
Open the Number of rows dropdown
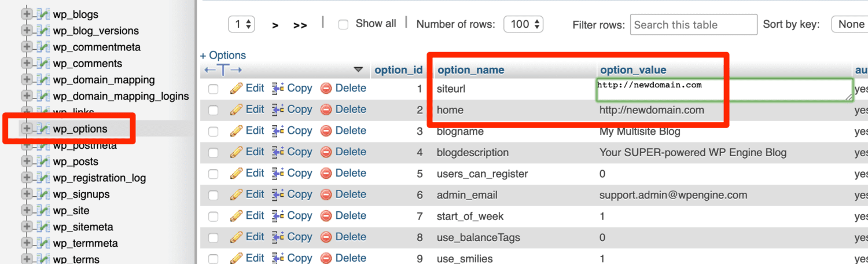523,24
